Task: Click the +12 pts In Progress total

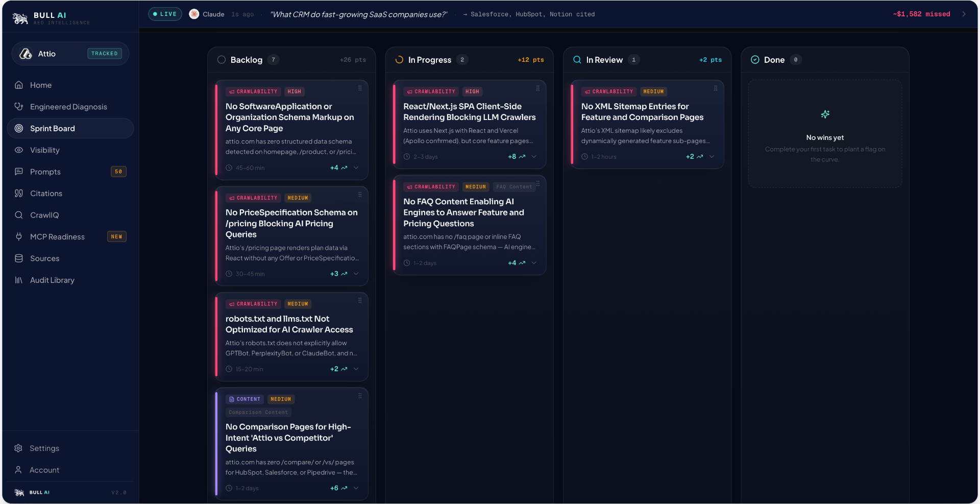Action: [531, 60]
